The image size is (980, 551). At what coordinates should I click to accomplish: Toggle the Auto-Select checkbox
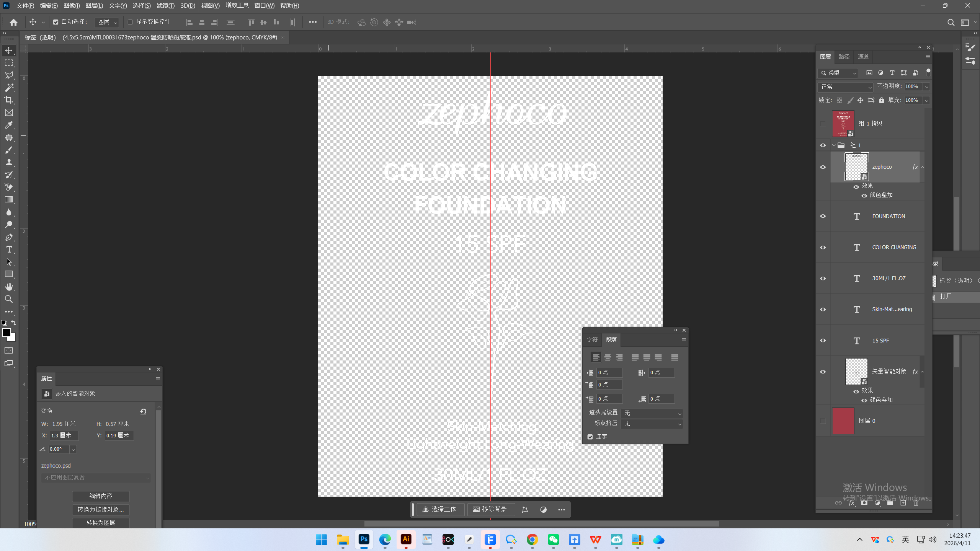(56, 22)
